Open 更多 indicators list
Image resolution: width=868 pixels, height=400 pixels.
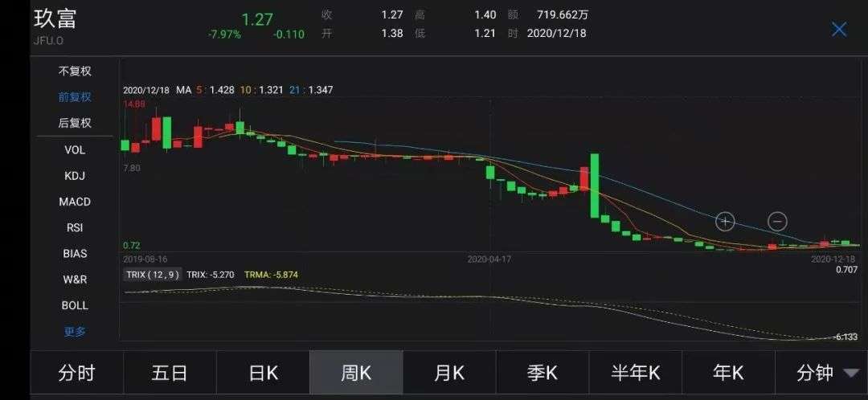click(75, 332)
